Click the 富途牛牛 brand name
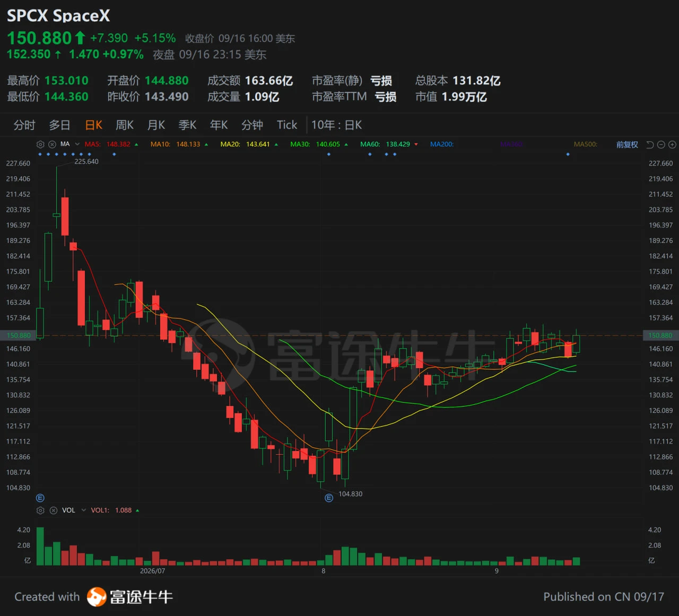The image size is (679, 616). 141,597
